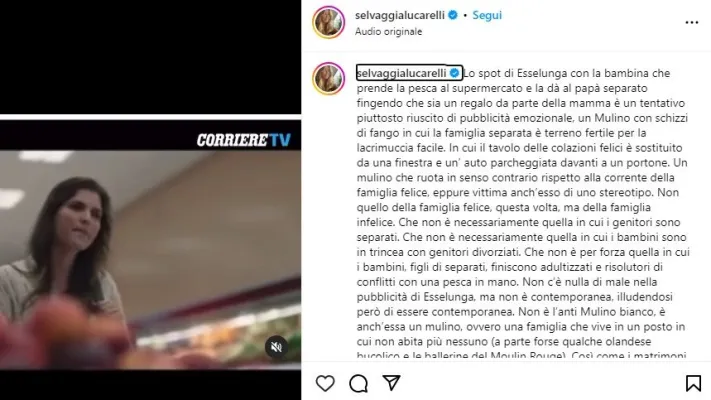The height and width of the screenshot is (400, 711).
Task: Click the black bar above the video
Action: (150, 57)
